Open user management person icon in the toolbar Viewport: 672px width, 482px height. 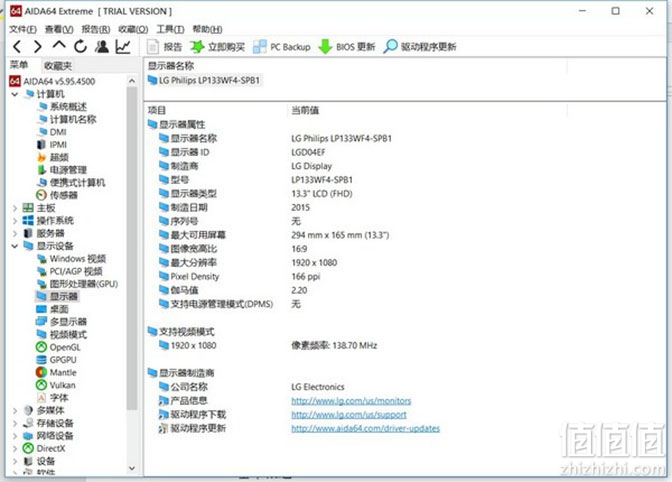coord(102,46)
